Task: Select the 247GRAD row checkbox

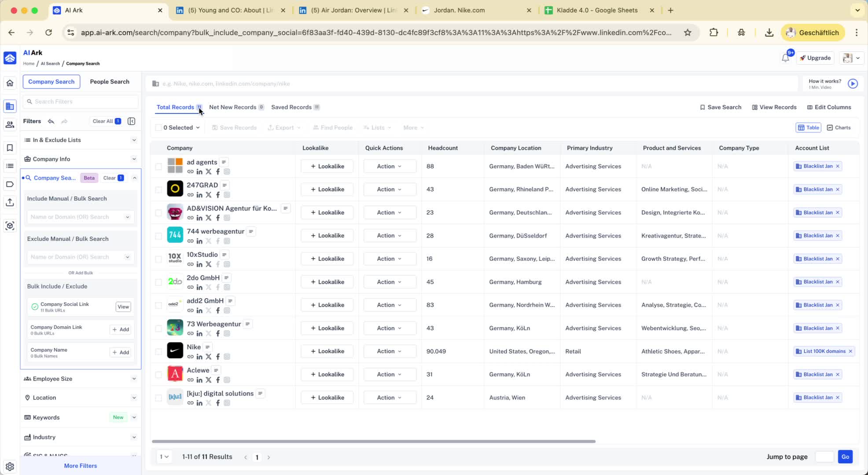Action: (158, 190)
